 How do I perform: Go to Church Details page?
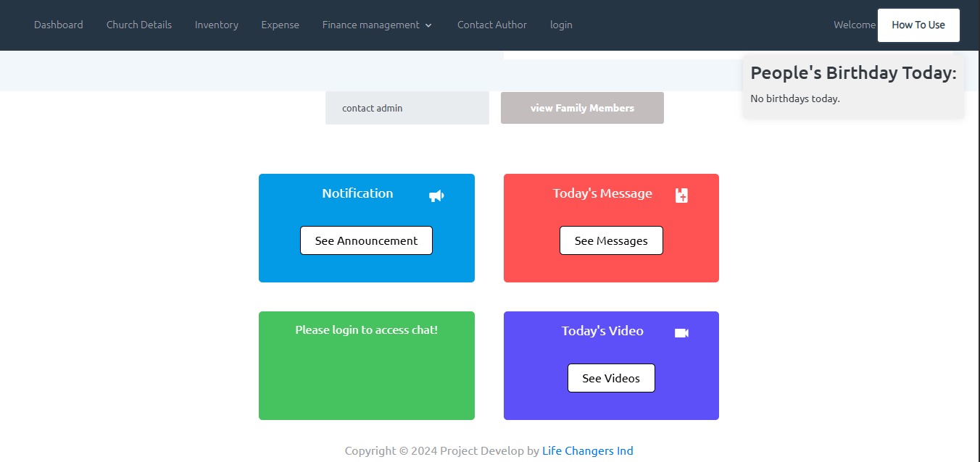pos(139,25)
